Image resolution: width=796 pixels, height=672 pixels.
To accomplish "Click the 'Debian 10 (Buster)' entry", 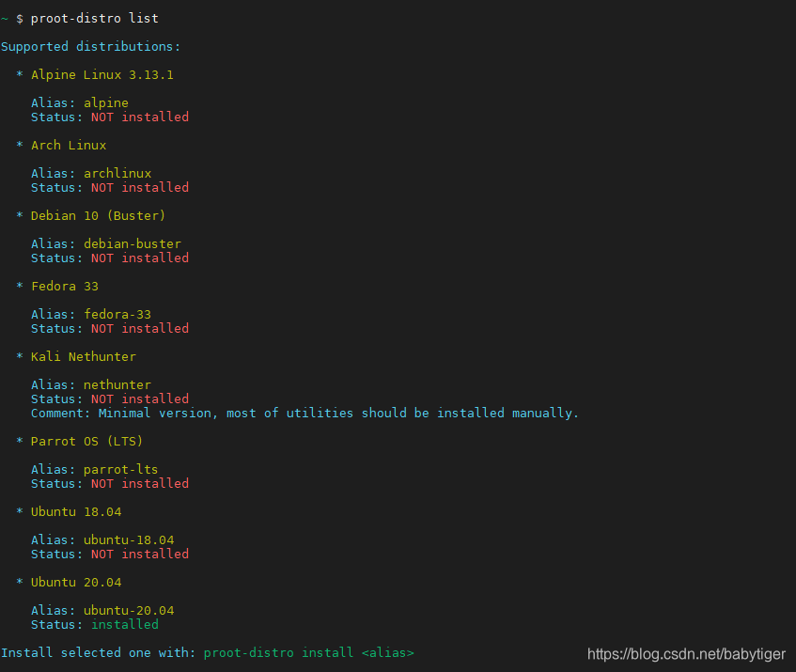I will click(98, 216).
